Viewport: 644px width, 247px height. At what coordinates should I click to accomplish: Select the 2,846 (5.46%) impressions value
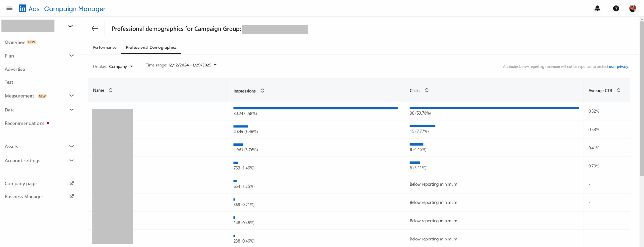pos(245,132)
